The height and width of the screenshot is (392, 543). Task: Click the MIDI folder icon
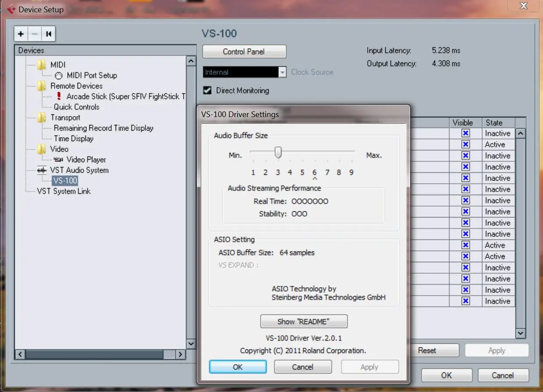(42, 65)
